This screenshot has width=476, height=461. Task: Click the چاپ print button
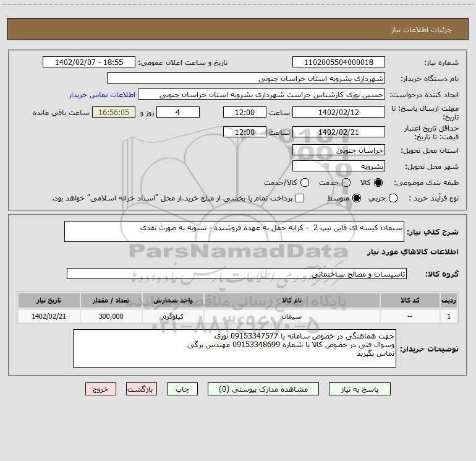182,389
